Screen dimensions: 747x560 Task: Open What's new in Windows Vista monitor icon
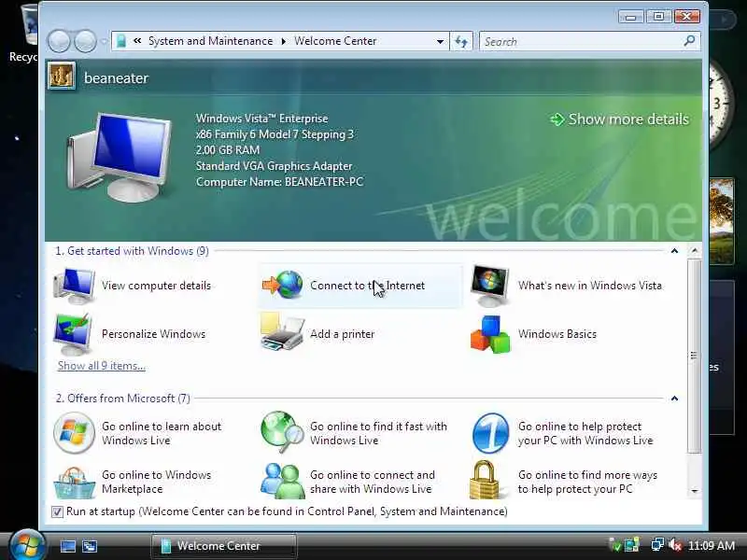coord(490,286)
